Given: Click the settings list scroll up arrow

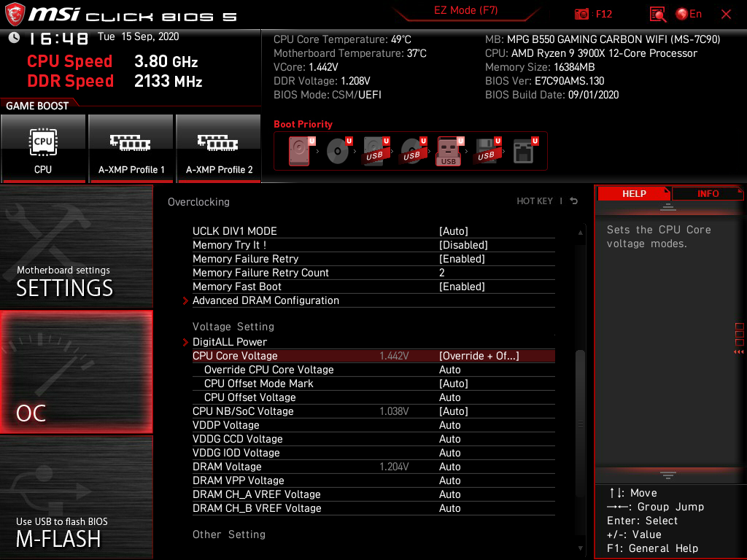Looking at the screenshot, I should (x=580, y=233).
